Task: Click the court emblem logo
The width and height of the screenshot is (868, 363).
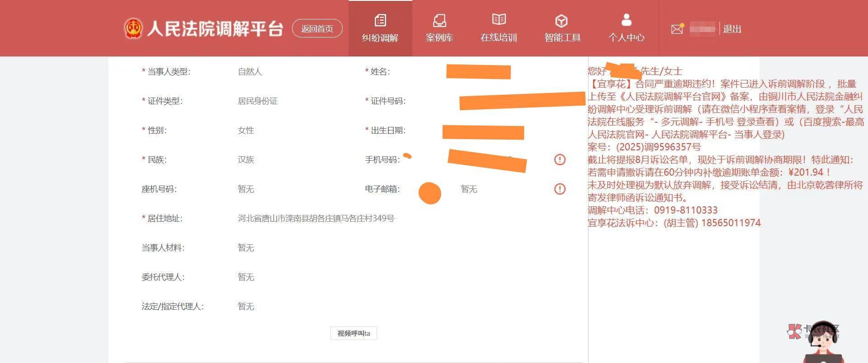Action: click(x=133, y=28)
